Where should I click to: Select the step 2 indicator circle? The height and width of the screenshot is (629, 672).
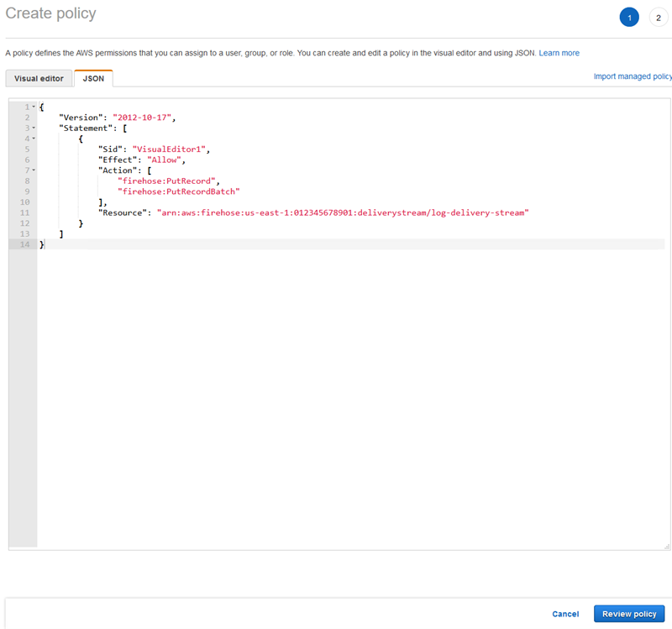point(659,17)
